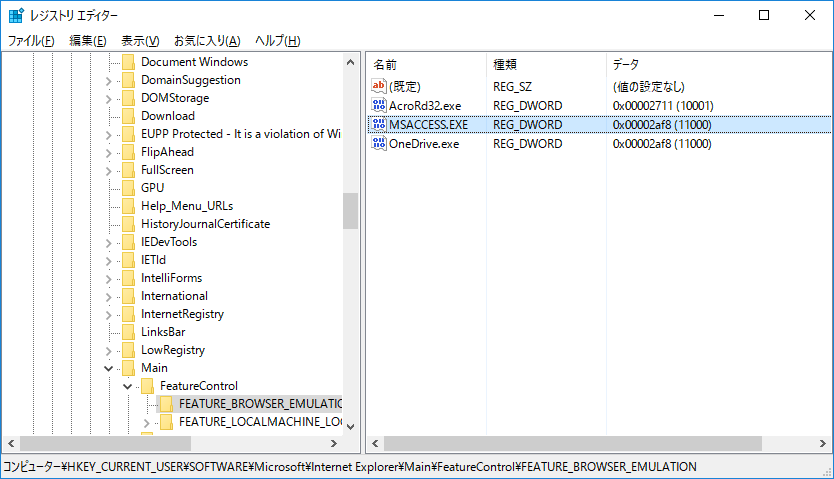The height and width of the screenshot is (479, 834).
Task: Click the InternetRegistry folder icon
Action: pos(128,314)
